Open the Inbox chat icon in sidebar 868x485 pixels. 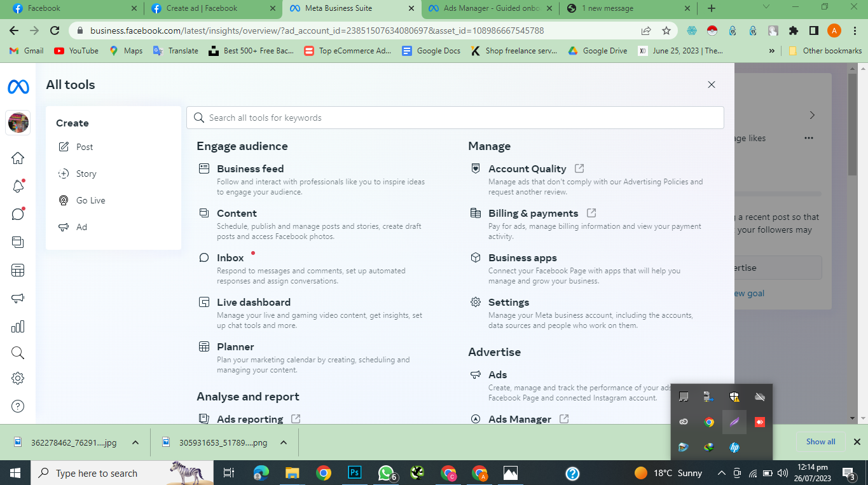click(18, 214)
